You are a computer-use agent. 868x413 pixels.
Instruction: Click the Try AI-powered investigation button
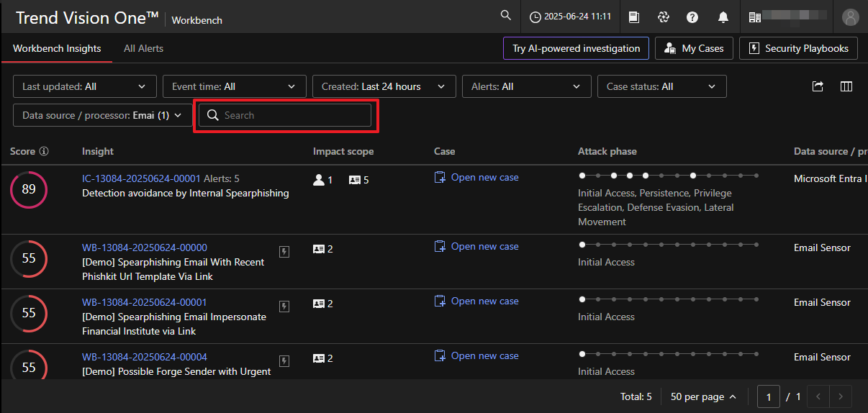576,48
